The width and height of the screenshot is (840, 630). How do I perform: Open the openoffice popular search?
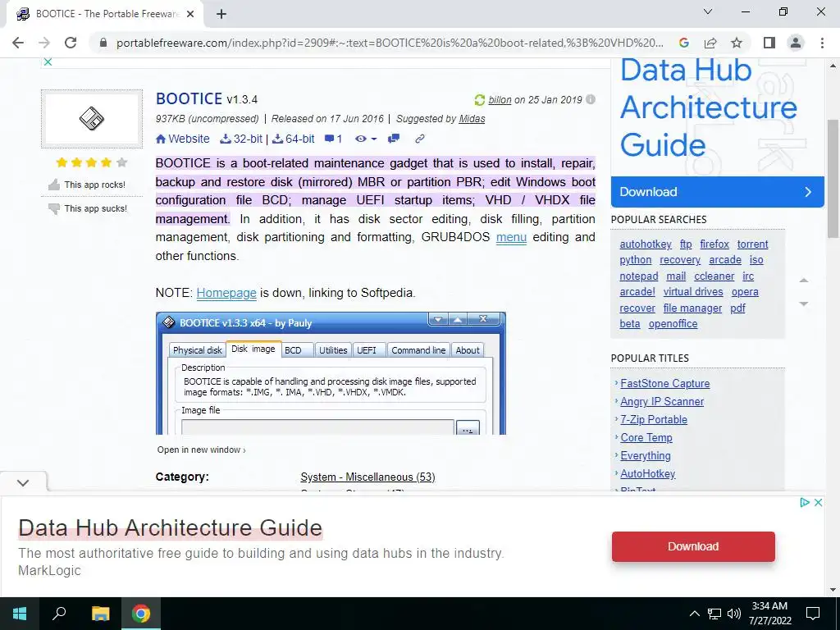click(x=673, y=324)
